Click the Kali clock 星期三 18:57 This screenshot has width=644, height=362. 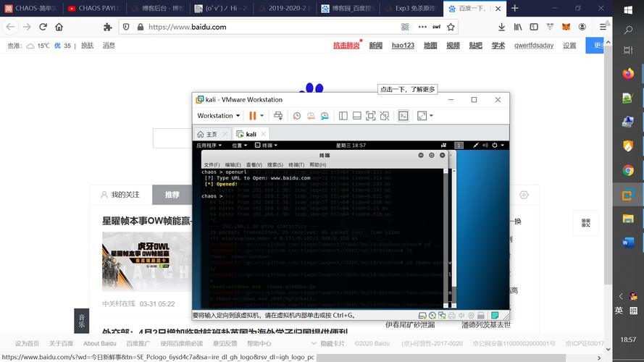pos(351,146)
